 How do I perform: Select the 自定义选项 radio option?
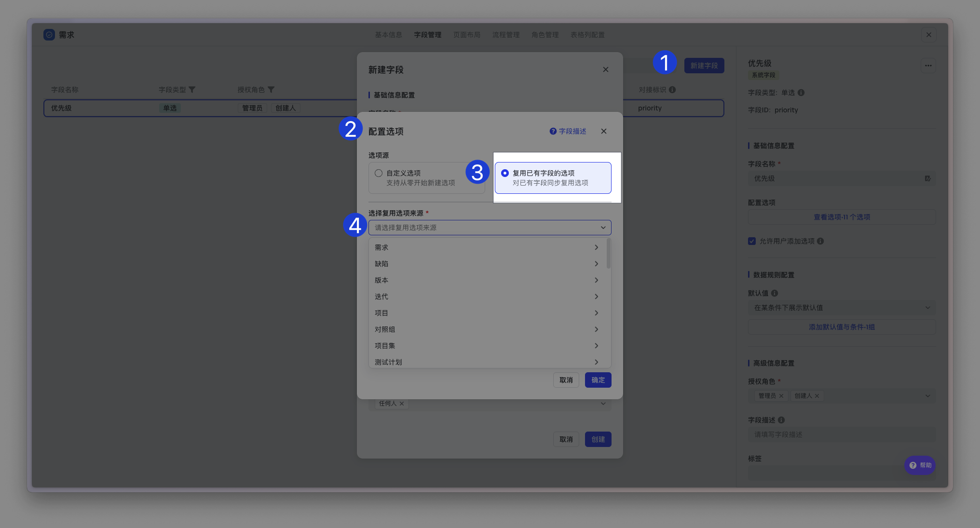(x=379, y=173)
